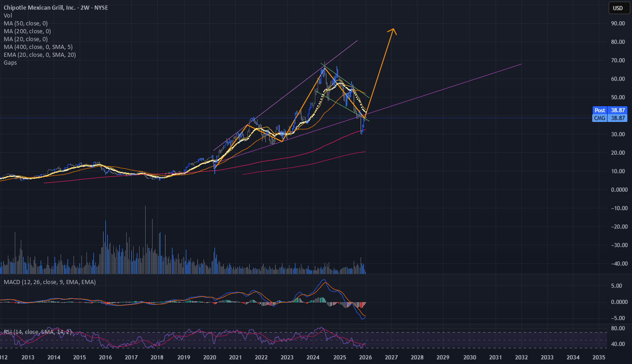Open the USD currency selector
Viewport: 632px width, 364px height.
pos(618,8)
